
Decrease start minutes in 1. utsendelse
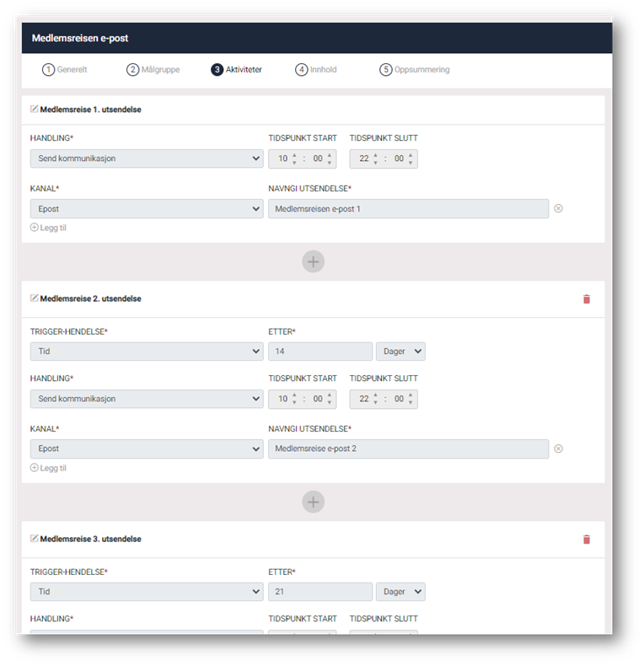[330, 163]
